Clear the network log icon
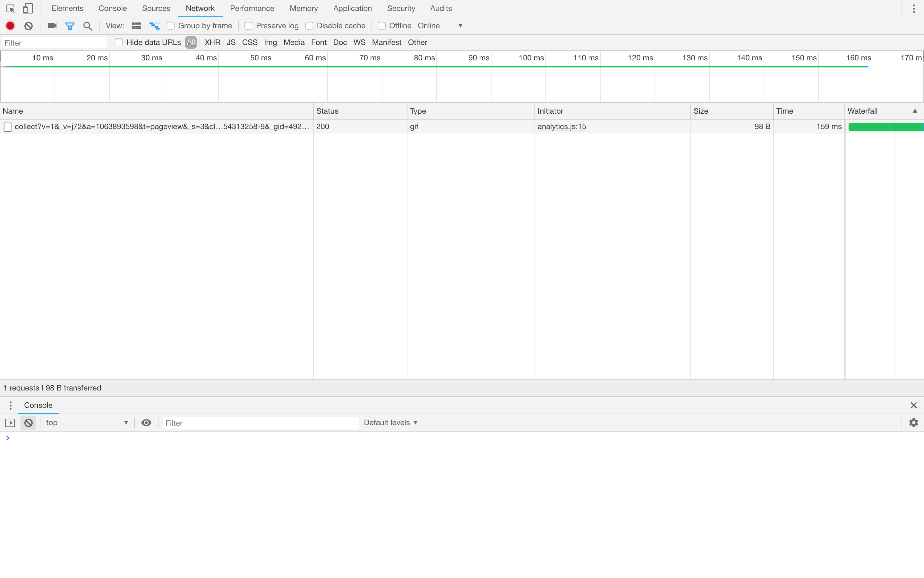924x578 pixels. tap(29, 26)
